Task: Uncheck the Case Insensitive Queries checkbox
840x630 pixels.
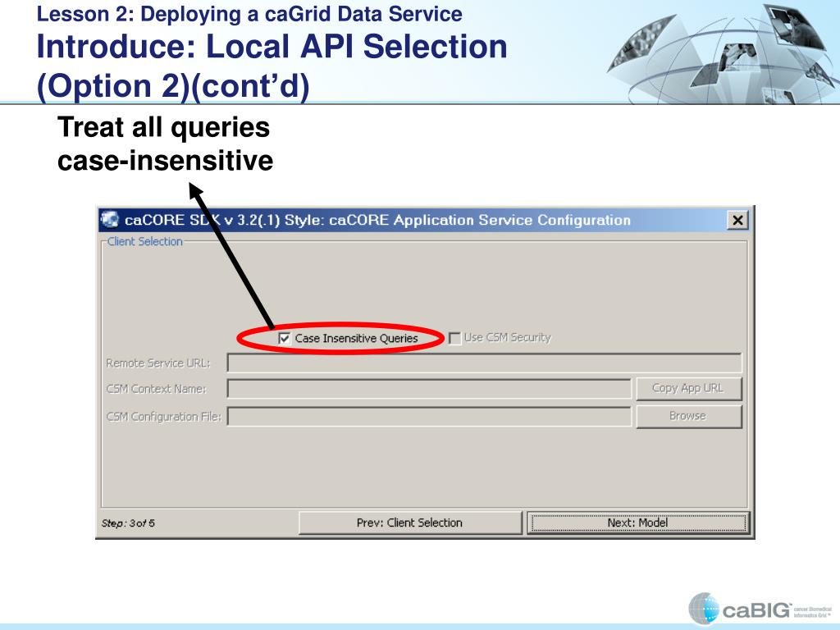Action: pyautogui.click(x=285, y=339)
